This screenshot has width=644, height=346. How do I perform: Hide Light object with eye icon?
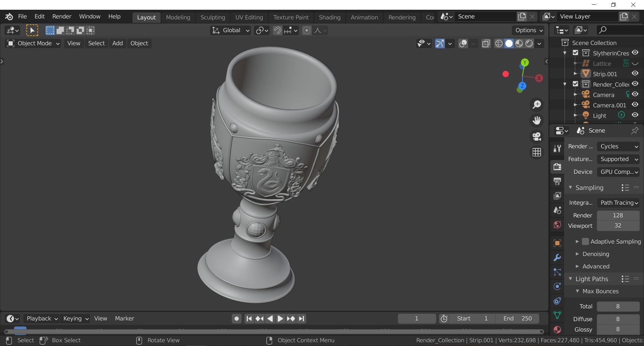(635, 115)
